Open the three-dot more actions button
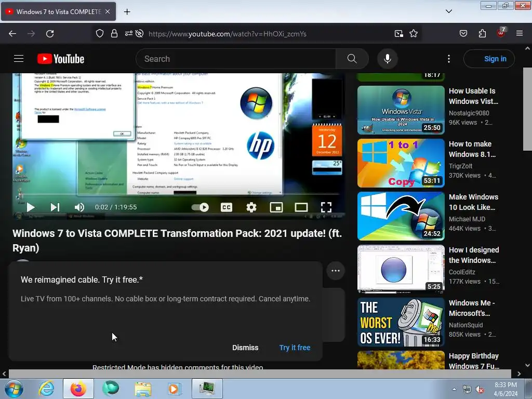The width and height of the screenshot is (532, 399). point(336,271)
